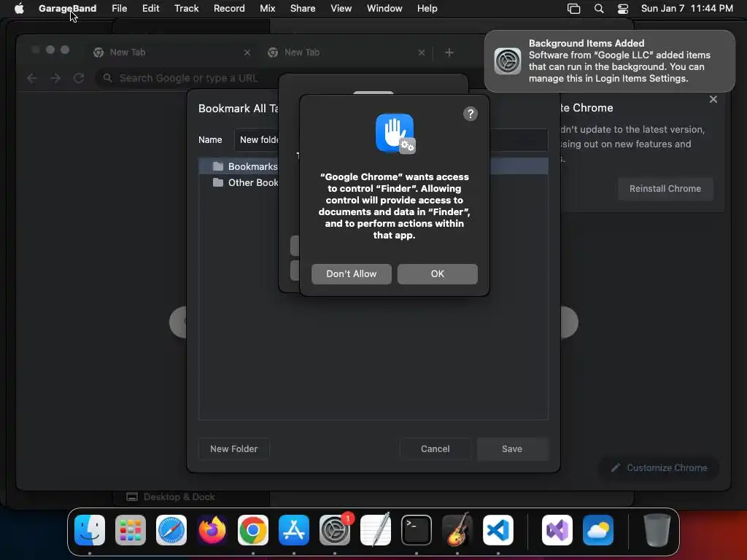Open Finder from the Dock

point(90,530)
